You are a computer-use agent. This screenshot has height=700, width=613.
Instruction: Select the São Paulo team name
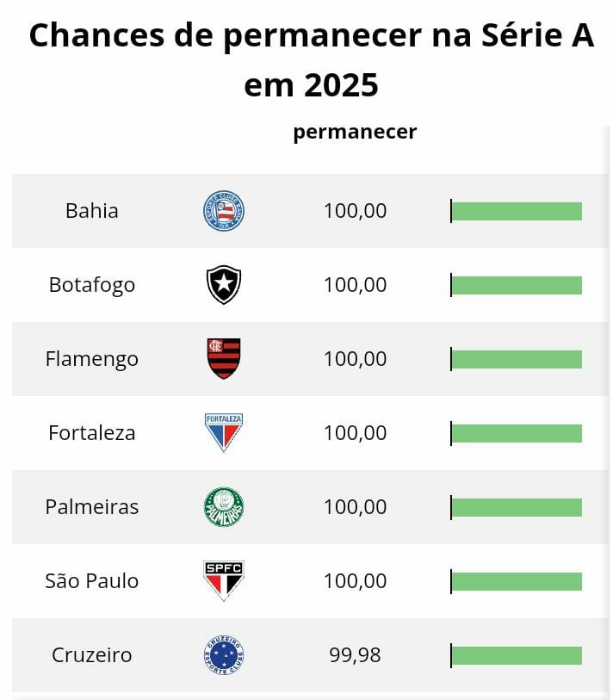pos(92,581)
